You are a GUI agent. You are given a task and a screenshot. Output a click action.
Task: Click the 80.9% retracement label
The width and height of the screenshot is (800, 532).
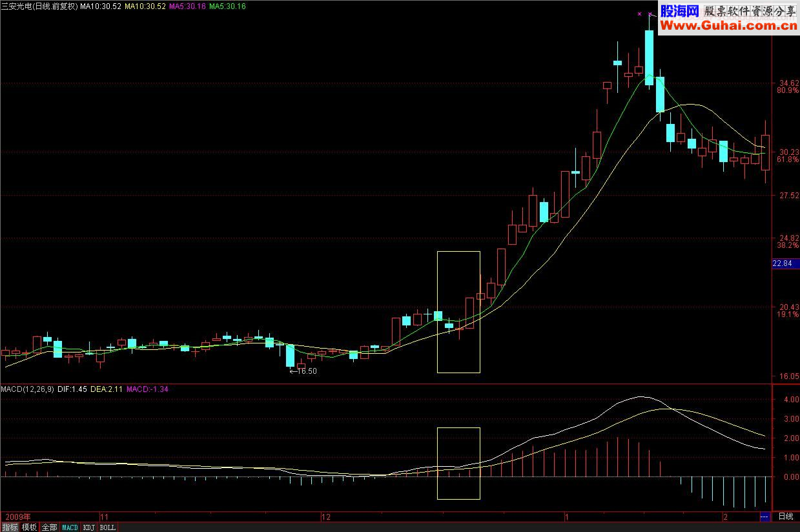pyautogui.click(x=788, y=91)
